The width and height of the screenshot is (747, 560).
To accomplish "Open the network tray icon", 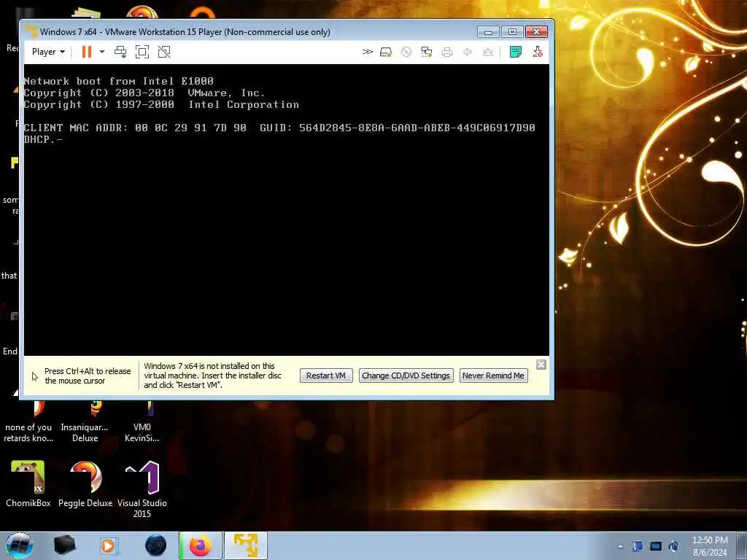I will (656, 546).
